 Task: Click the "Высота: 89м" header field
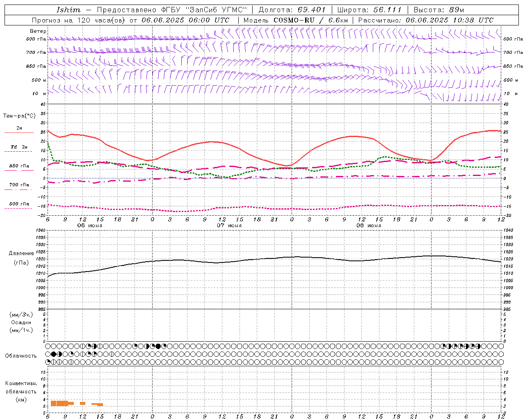tap(438, 10)
